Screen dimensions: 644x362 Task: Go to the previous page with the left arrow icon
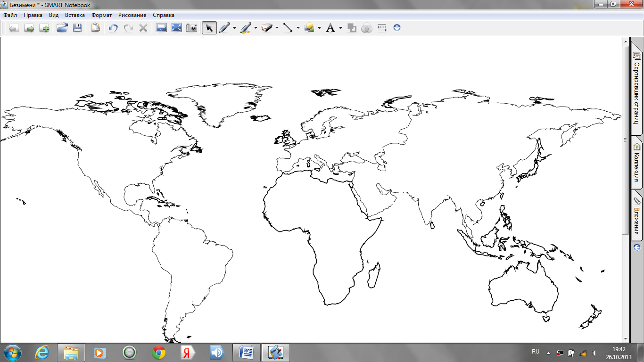click(14, 28)
